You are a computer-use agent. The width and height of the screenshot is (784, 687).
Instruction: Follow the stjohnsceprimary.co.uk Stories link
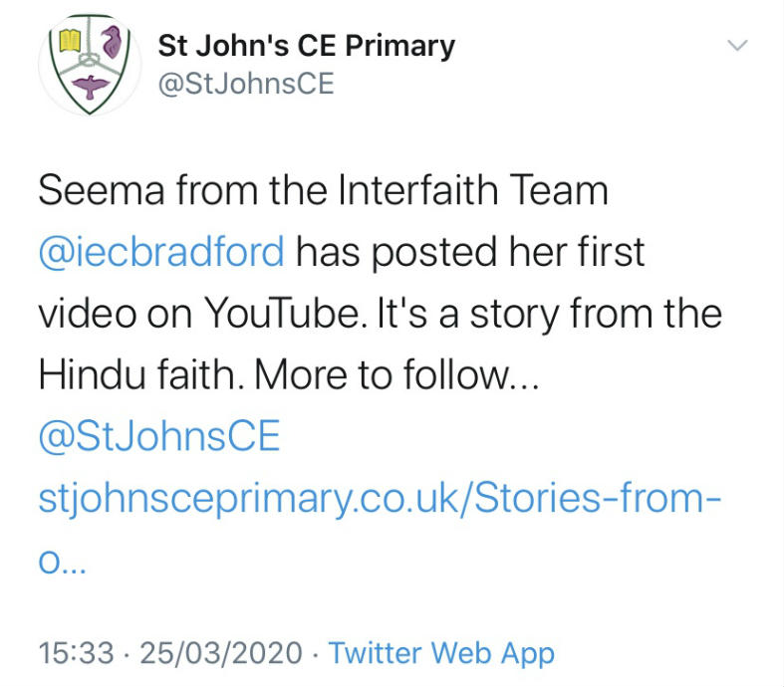pyautogui.click(x=380, y=499)
